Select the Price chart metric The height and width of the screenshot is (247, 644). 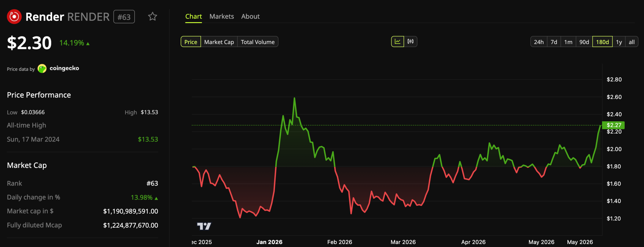tap(191, 42)
